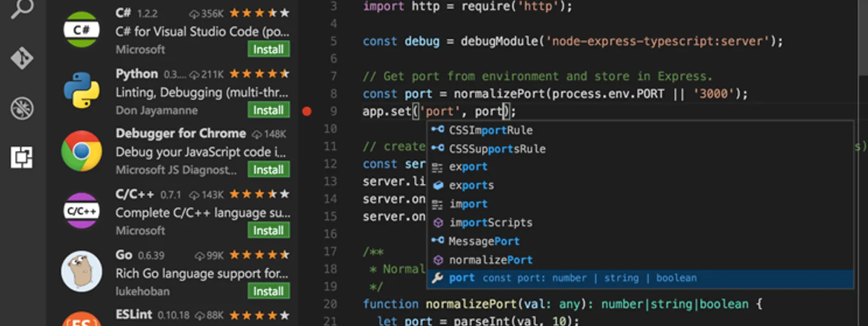868x326 pixels.
Task: Click the C# extension title
Action: click(123, 13)
